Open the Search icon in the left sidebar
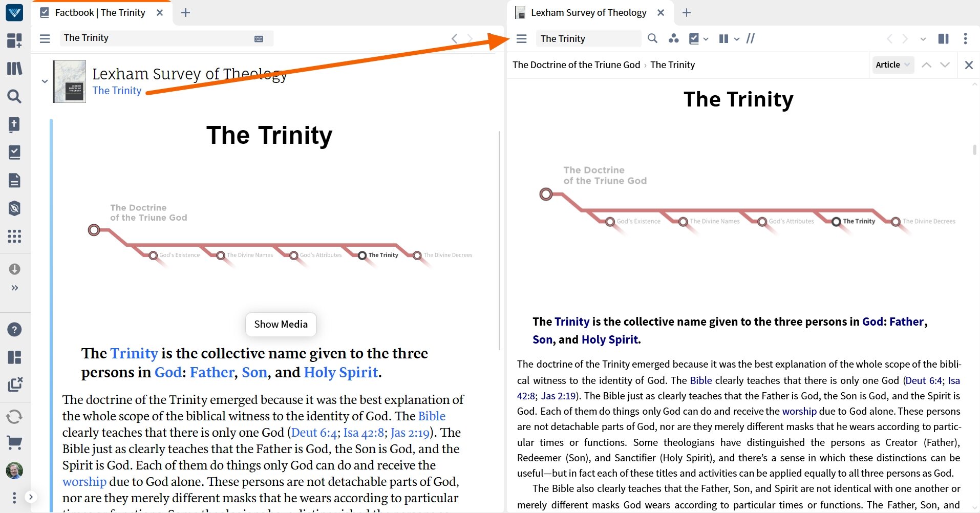 tap(14, 96)
